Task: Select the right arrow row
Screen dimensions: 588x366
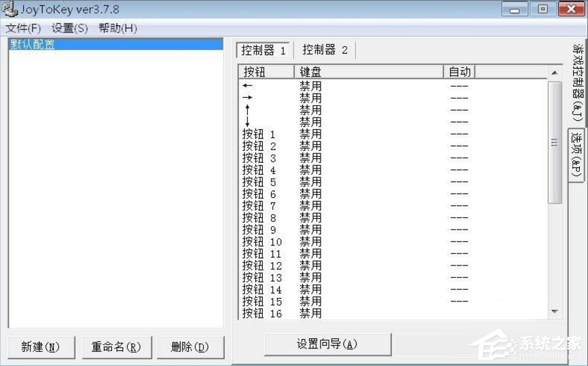Action: (393, 98)
